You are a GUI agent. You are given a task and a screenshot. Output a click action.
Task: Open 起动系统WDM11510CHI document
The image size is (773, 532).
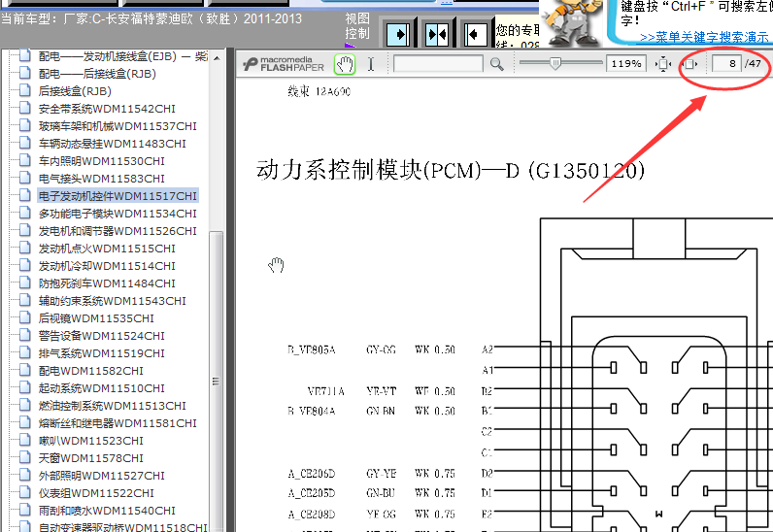[x=102, y=388]
